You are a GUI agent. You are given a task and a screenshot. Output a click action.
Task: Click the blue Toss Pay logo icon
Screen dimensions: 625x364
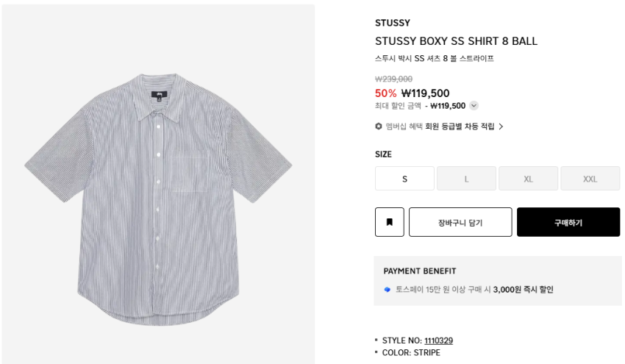[x=387, y=290]
